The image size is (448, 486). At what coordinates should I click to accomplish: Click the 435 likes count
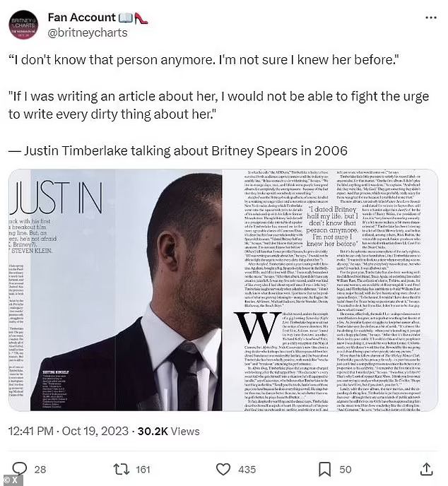point(247,470)
